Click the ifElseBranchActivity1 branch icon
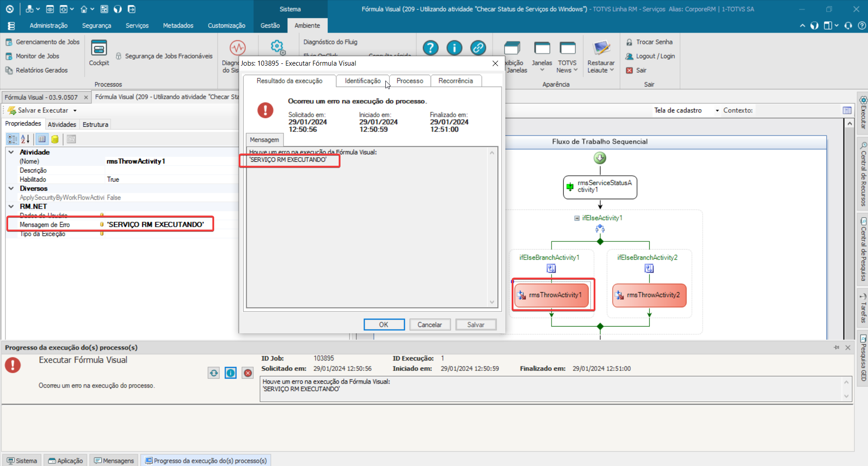Screen dimensions: 868x466 point(551,269)
